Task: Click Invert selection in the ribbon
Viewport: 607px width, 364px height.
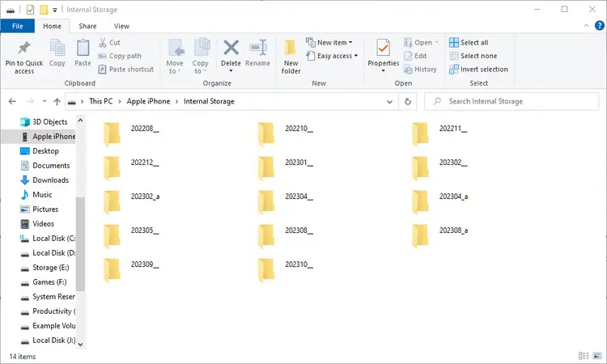Action: tap(478, 70)
